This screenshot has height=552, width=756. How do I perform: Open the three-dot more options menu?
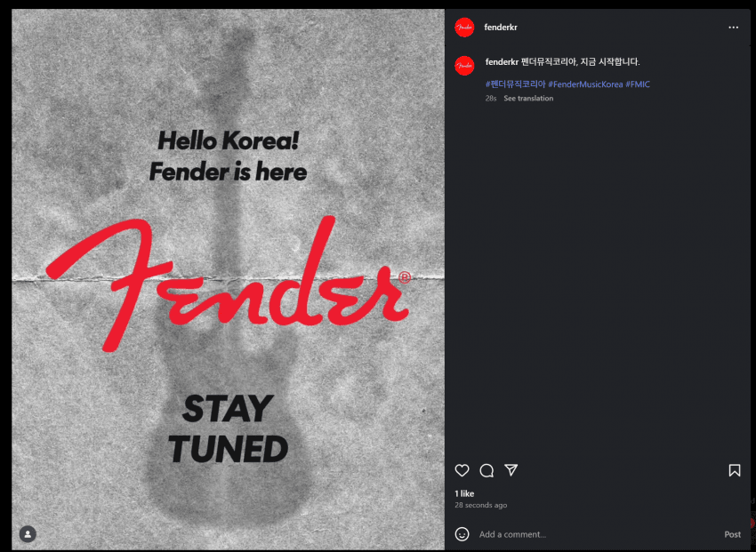734,28
